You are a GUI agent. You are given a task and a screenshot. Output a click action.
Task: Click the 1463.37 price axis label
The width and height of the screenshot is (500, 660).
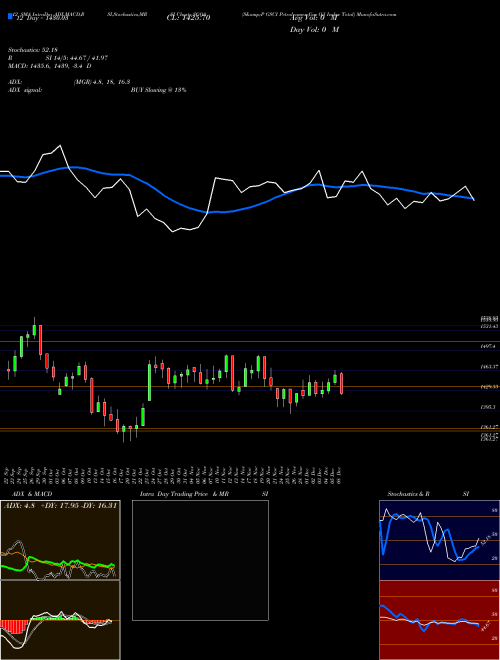pos(489,367)
